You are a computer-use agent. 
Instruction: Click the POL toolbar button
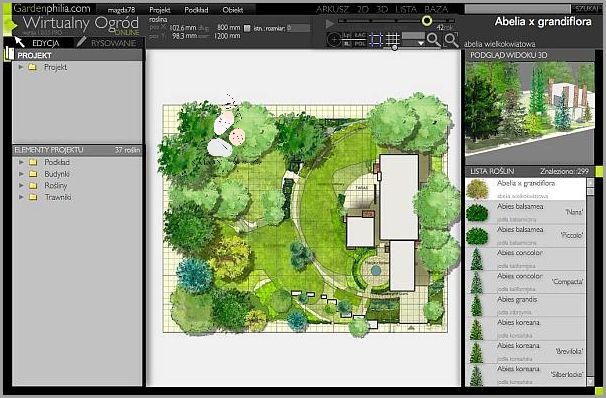[360, 43]
